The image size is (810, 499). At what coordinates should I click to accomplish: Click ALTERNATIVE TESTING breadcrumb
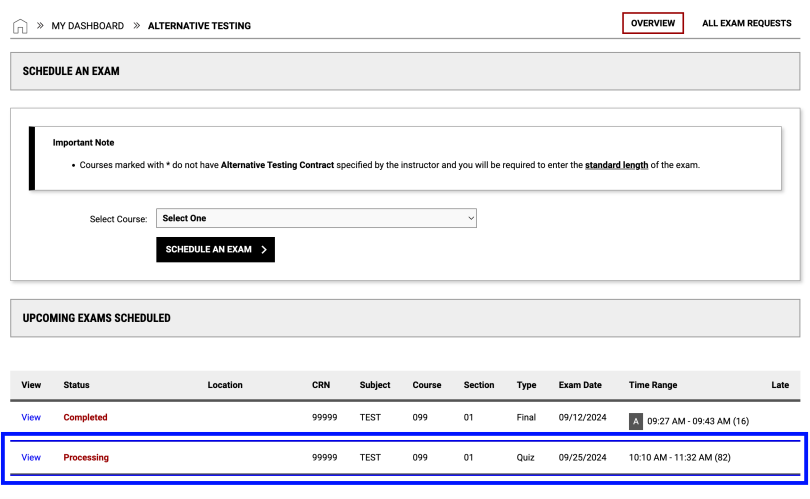tap(199, 26)
